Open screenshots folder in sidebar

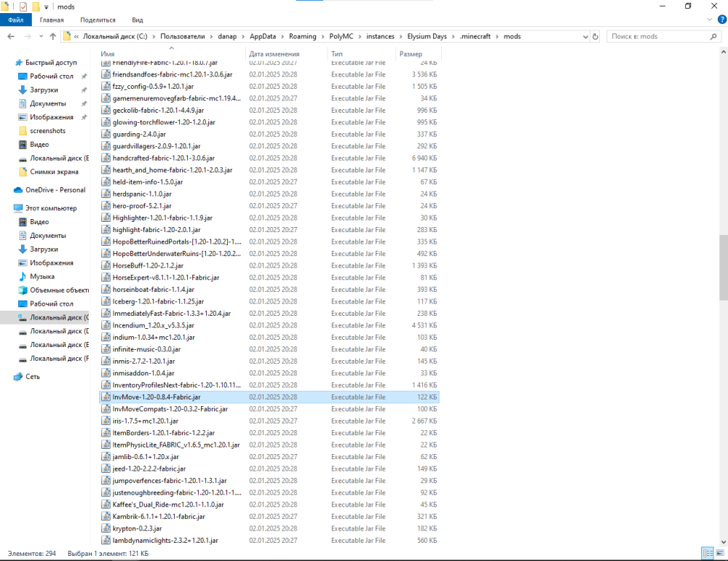42,131
